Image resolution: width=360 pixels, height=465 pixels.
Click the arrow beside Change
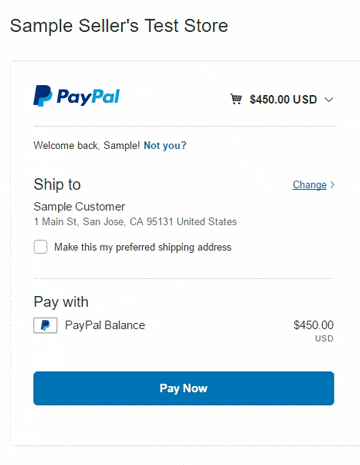332,185
